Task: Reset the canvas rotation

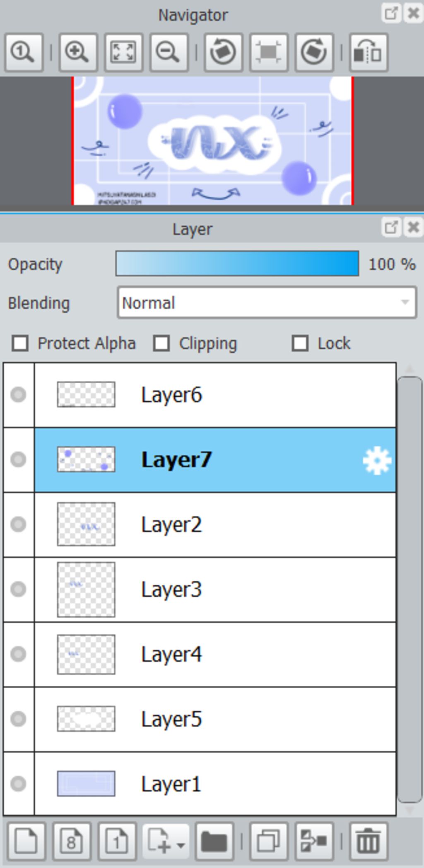Action: [x=268, y=52]
